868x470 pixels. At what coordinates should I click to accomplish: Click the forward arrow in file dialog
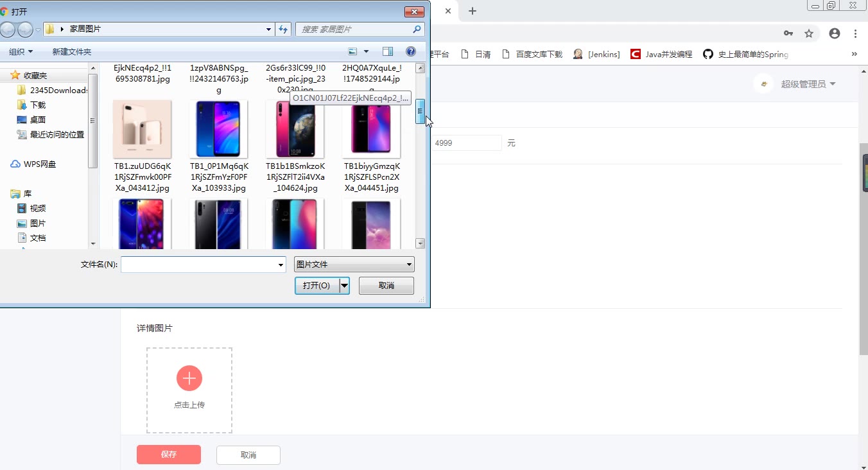click(x=25, y=29)
